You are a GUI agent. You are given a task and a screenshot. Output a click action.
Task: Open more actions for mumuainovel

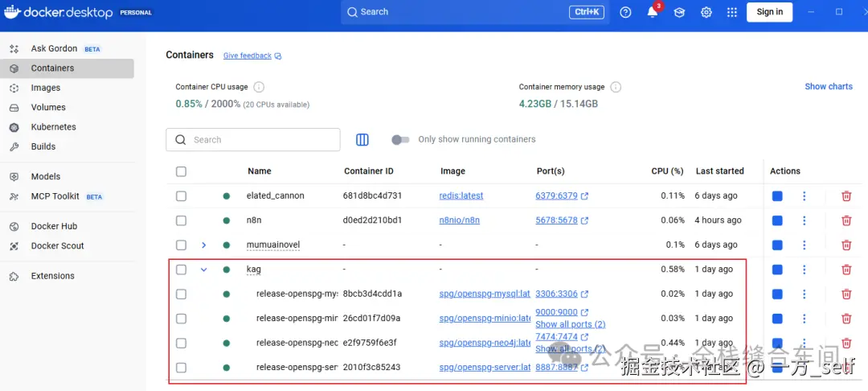[805, 245]
